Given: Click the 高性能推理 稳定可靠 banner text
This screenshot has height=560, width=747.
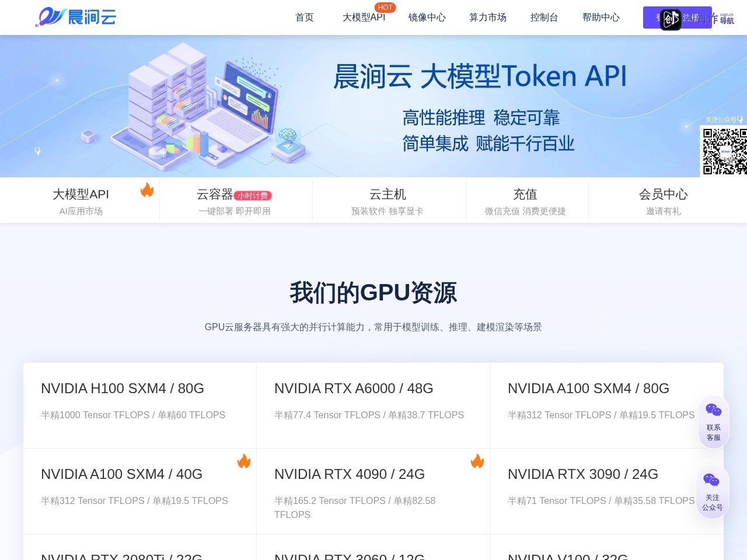Looking at the screenshot, I should click(x=481, y=118).
